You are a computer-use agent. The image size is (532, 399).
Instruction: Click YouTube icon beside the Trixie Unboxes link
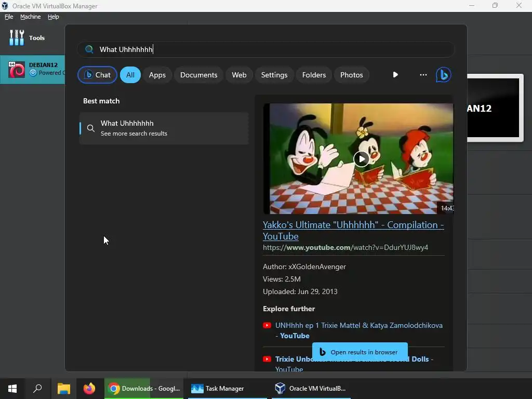[x=267, y=359]
